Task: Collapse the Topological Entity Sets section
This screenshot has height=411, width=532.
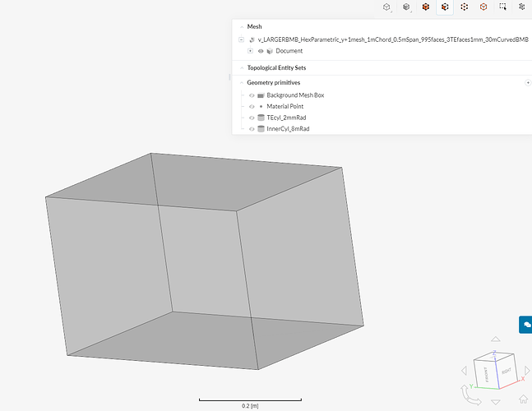Action: [x=242, y=68]
